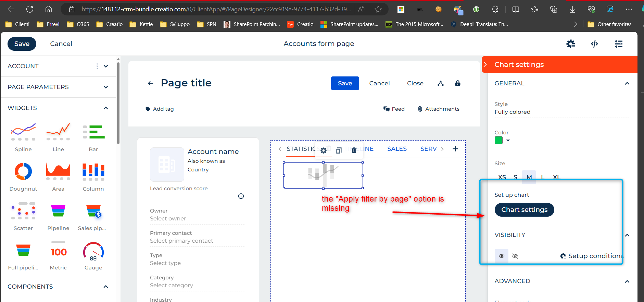Viewport: 644px width, 302px height.
Task: Click the process hierarchy icon
Action: point(441,83)
